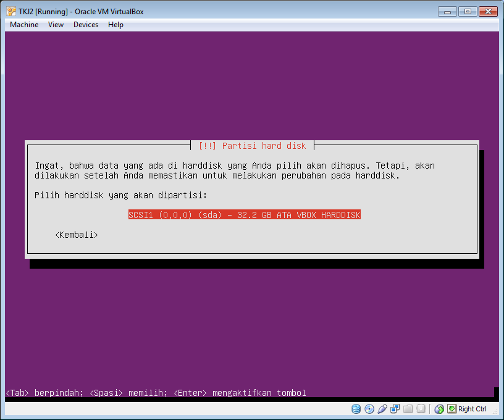Open the hard disks status icon
This screenshot has height=420, width=504.
(x=356, y=409)
